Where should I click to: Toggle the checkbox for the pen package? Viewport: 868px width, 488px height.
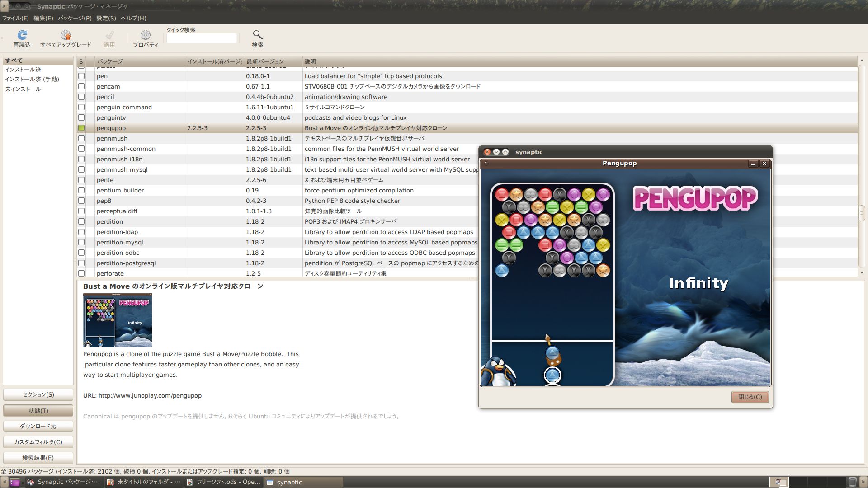point(81,76)
